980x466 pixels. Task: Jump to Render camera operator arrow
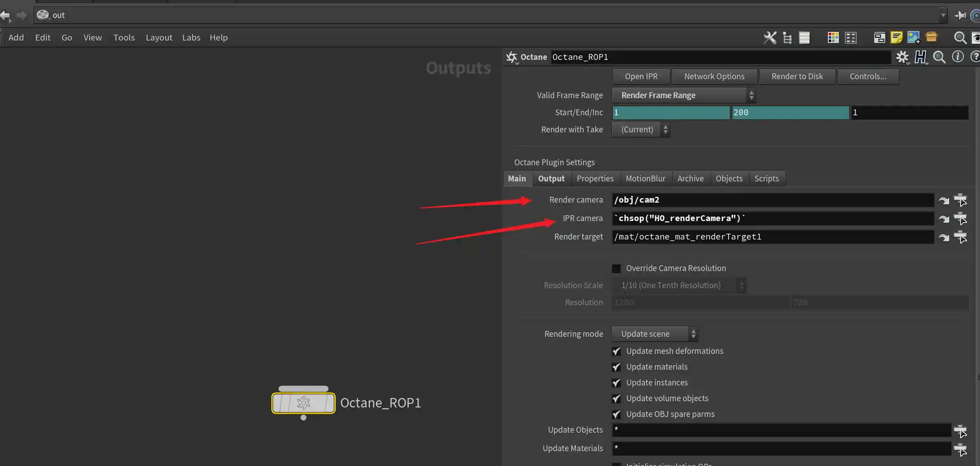[x=944, y=200]
